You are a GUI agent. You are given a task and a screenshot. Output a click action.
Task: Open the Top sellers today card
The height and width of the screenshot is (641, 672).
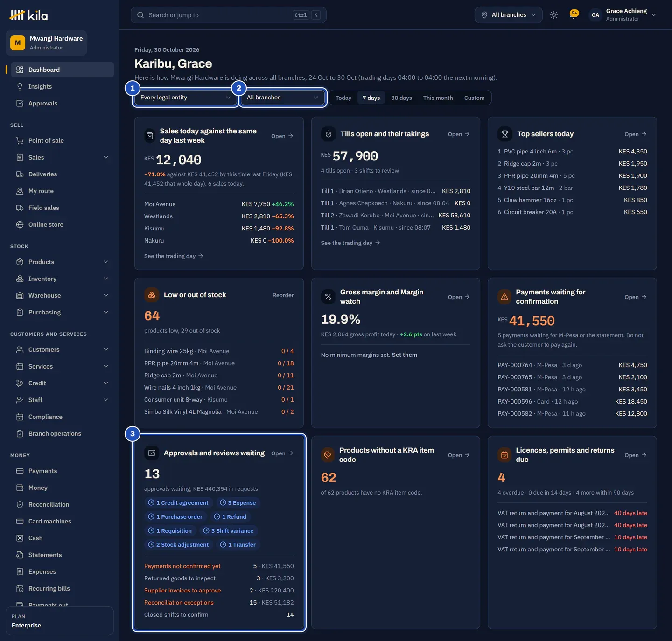pos(636,134)
